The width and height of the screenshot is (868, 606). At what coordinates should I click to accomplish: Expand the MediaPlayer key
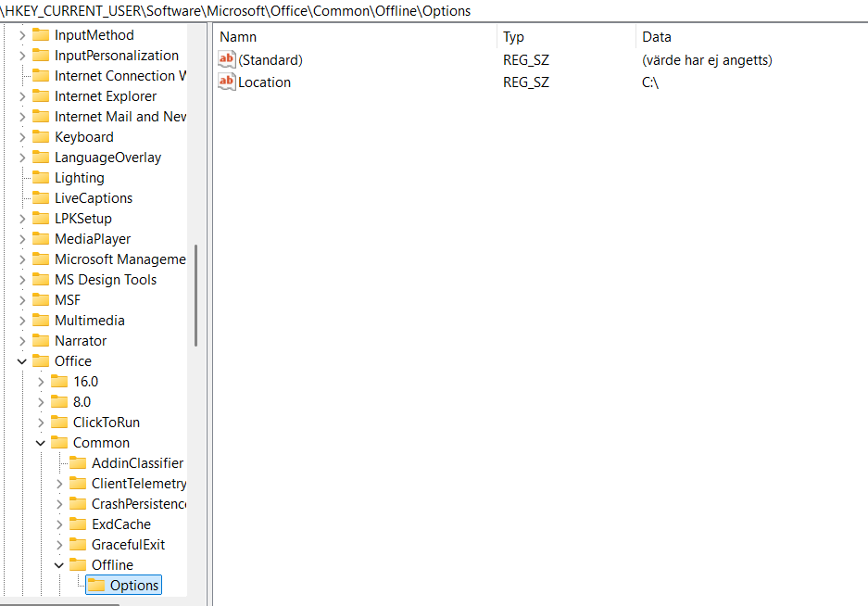pos(22,239)
